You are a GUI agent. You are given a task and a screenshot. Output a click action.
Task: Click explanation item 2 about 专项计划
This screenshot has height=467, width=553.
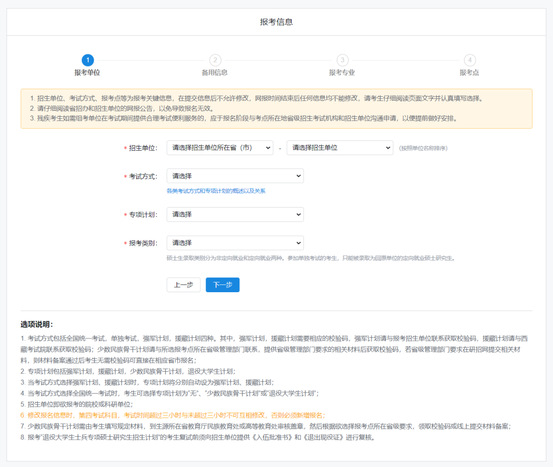tap(128, 371)
